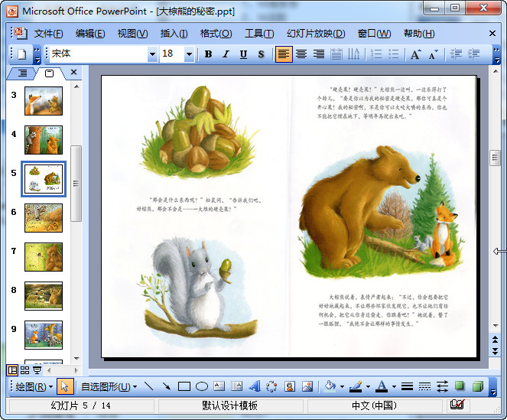Open the 编辑(E) menu

(x=90, y=34)
